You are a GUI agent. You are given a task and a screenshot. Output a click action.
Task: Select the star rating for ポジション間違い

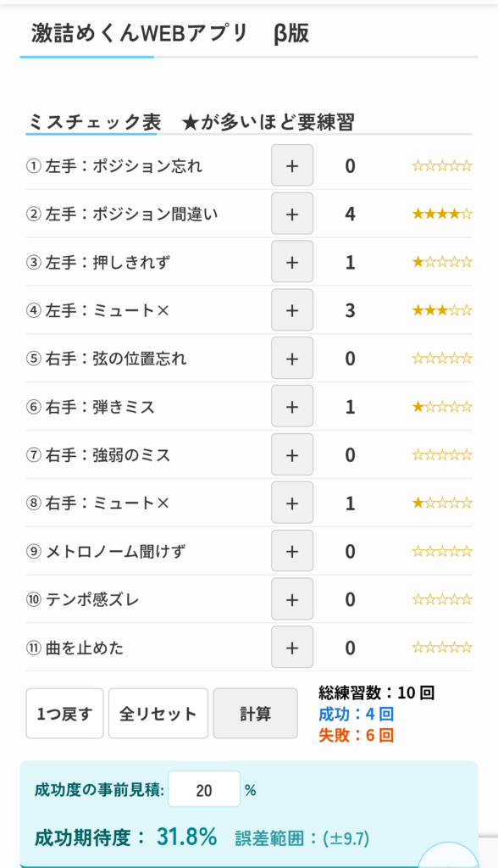pyautogui.click(x=440, y=214)
